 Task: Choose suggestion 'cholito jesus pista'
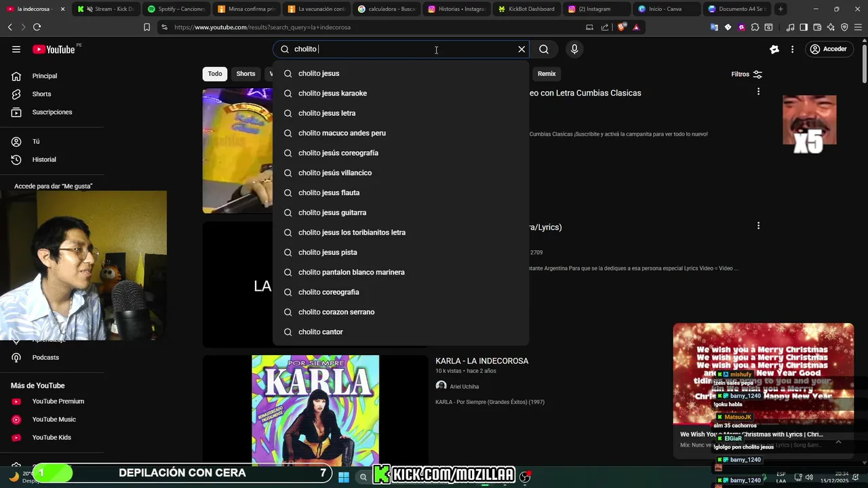coord(401,252)
